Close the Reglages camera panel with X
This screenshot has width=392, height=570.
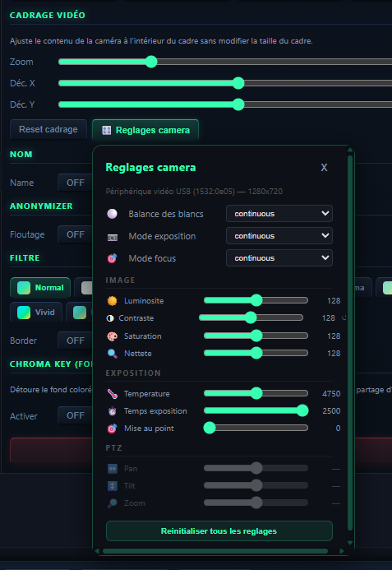[x=324, y=168]
